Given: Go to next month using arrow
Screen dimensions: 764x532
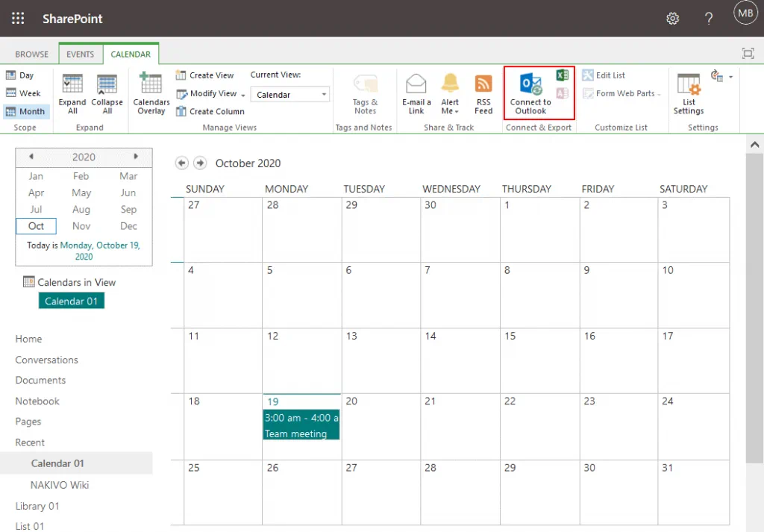Looking at the screenshot, I should tap(199, 163).
